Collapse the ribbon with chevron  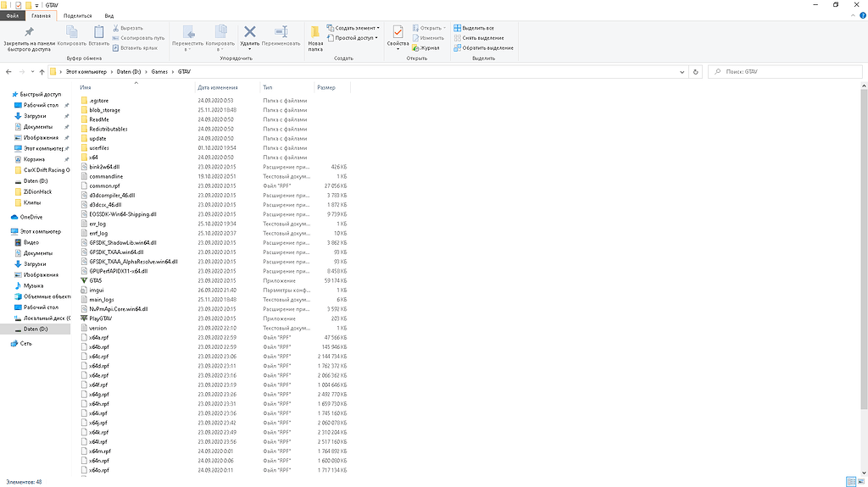(x=853, y=15)
